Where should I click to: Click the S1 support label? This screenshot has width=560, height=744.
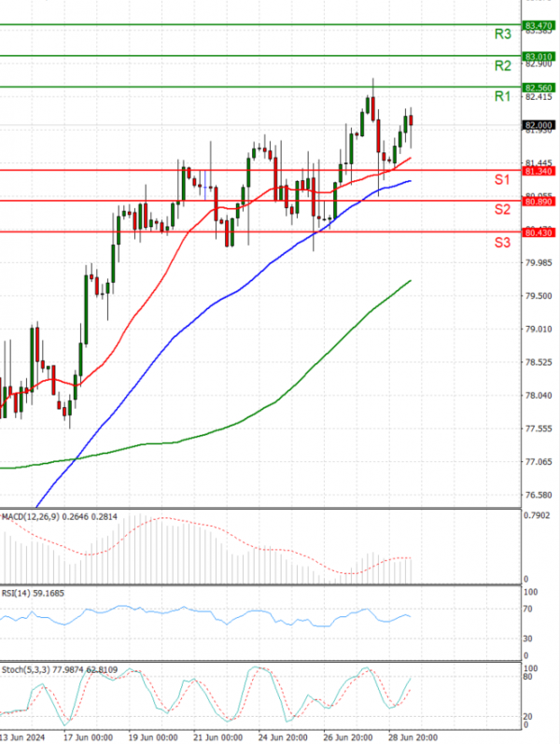(x=502, y=179)
